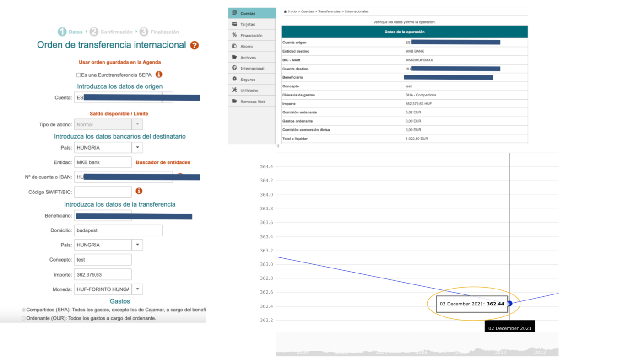The height and width of the screenshot is (364, 623).
Task: Open Tarjetas in the sidebar menu
Action: [248, 24]
